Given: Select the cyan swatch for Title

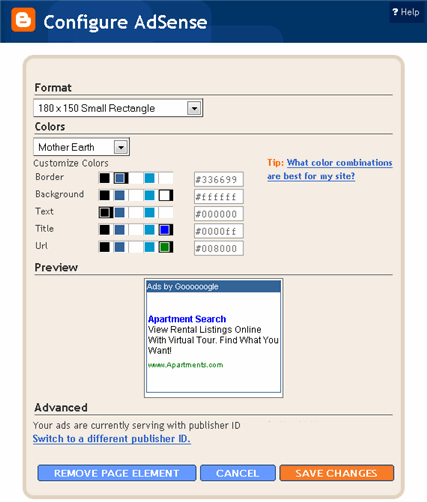Looking at the screenshot, I should tap(150, 230).
